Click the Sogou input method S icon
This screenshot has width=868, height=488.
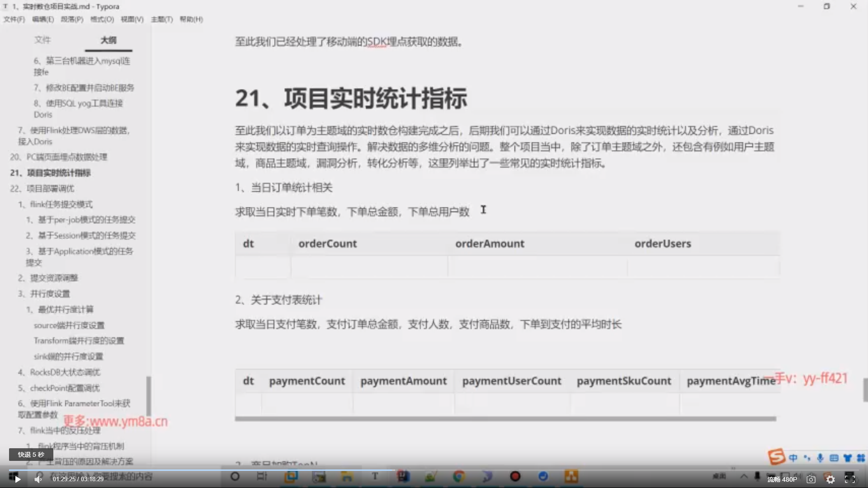click(x=776, y=457)
